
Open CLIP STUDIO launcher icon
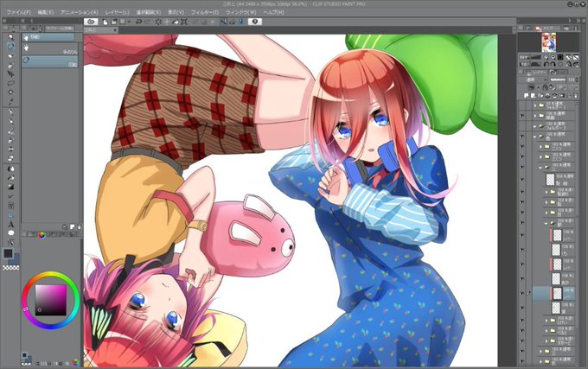91,22
